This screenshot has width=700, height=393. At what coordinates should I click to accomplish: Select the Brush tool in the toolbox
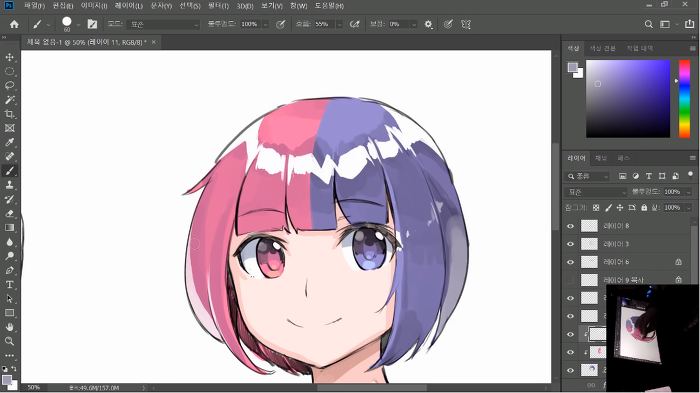(x=9, y=171)
